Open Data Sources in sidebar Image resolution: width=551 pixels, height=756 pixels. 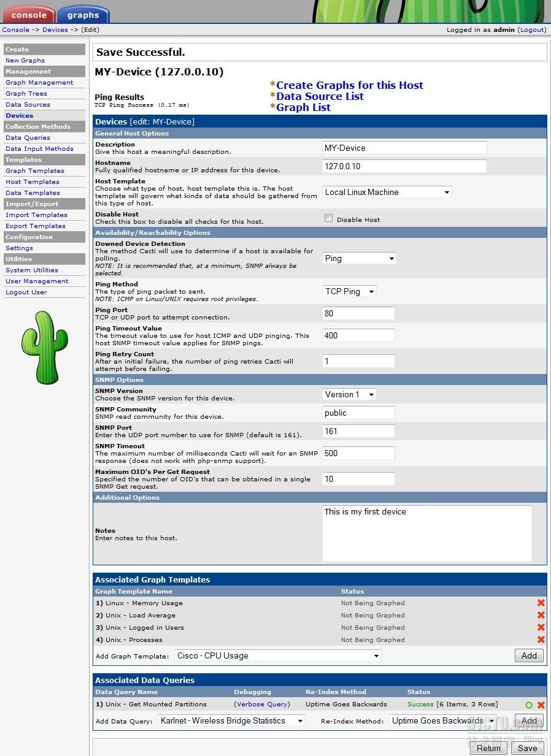28,104
